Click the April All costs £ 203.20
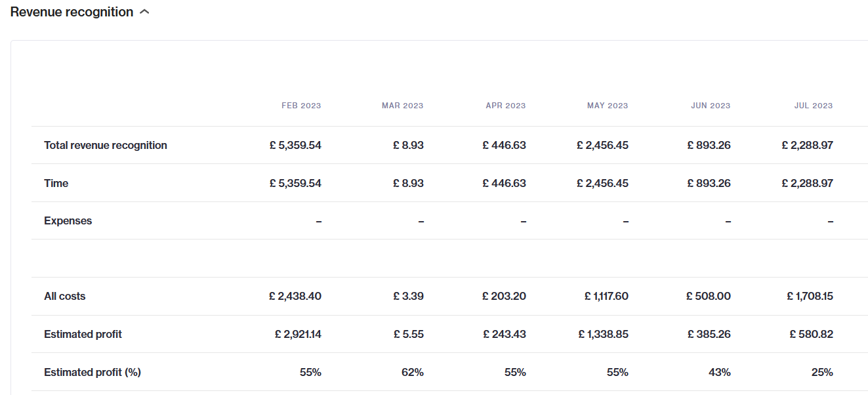 pyautogui.click(x=504, y=297)
